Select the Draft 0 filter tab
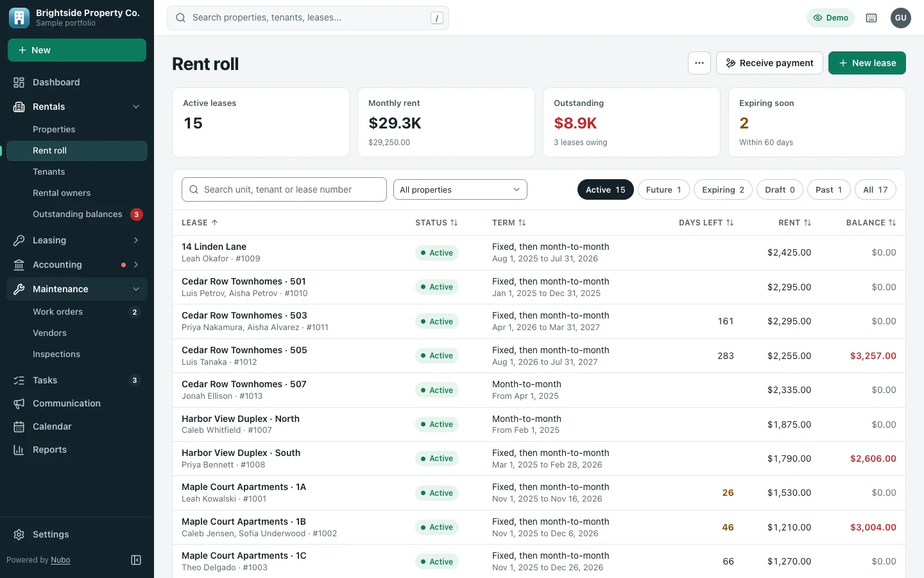This screenshot has width=924, height=578. click(x=780, y=189)
